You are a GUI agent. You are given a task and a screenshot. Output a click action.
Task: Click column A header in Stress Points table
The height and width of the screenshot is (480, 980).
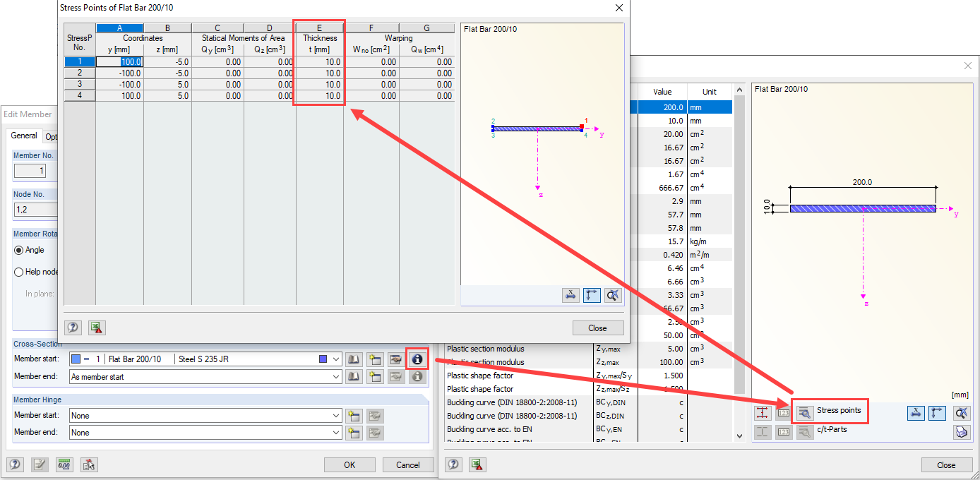[120, 28]
